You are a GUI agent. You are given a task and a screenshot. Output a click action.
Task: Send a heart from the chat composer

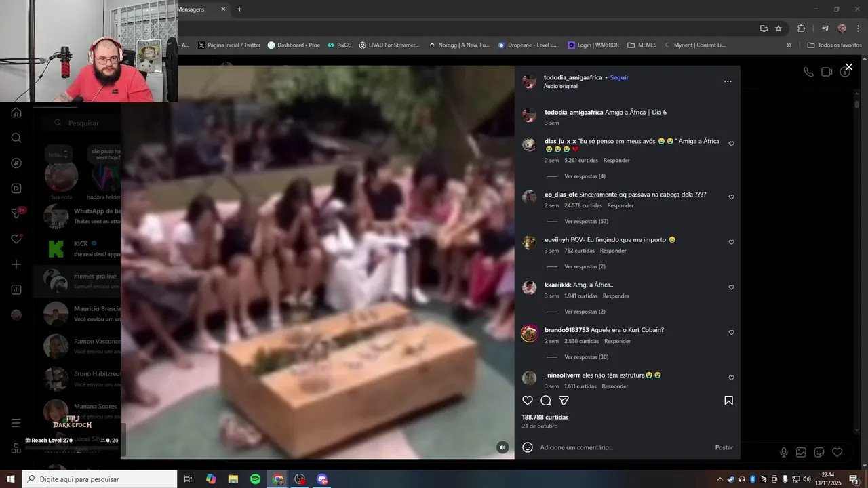837,452
